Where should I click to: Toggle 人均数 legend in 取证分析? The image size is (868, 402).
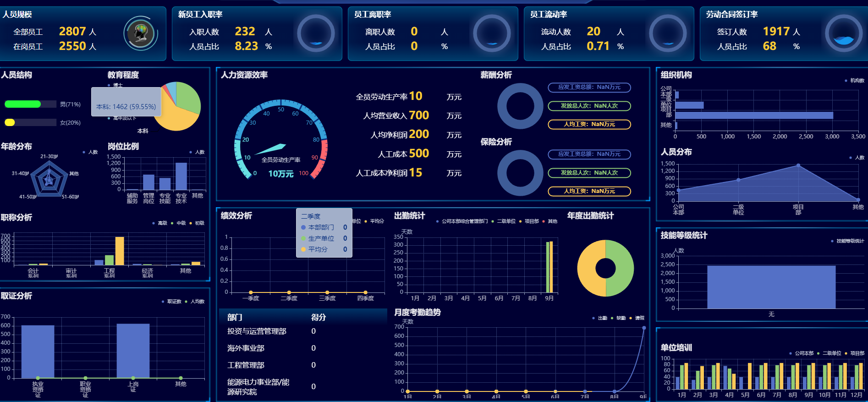click(195, 302)
